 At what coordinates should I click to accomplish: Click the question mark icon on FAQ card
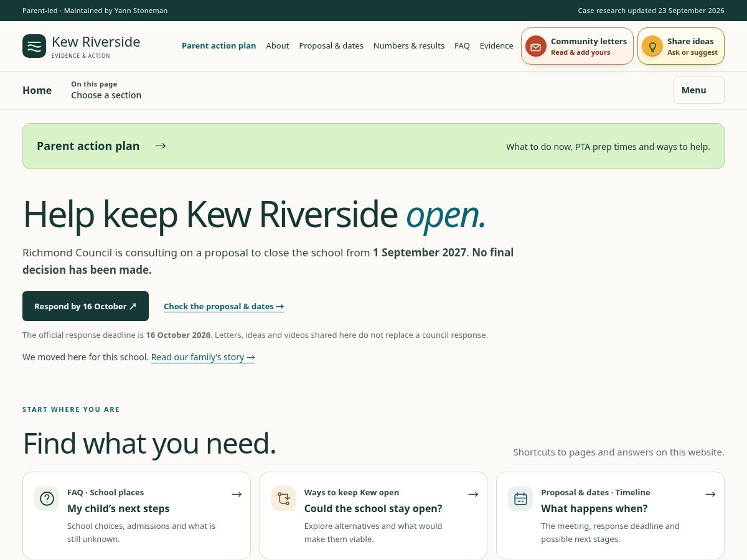point(47,498)
